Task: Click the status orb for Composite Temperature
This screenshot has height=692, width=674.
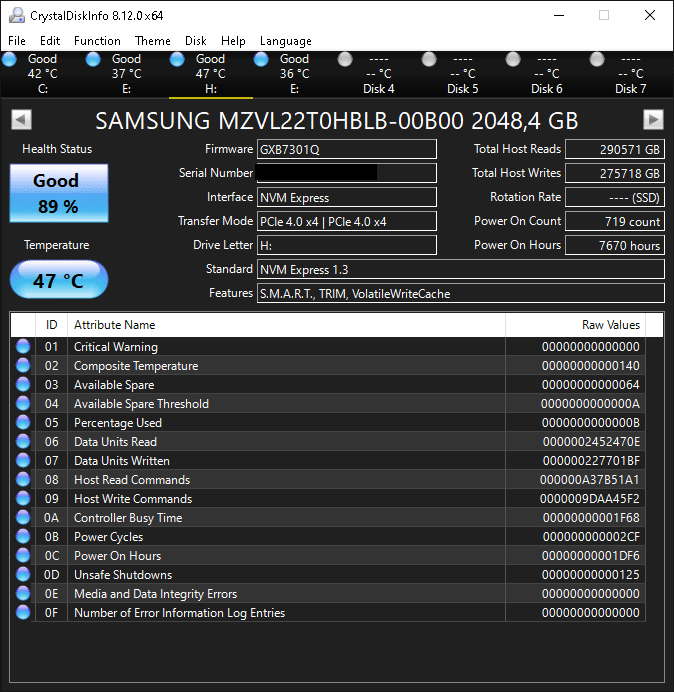Action: pyautogui.click(x=23, y=365)
